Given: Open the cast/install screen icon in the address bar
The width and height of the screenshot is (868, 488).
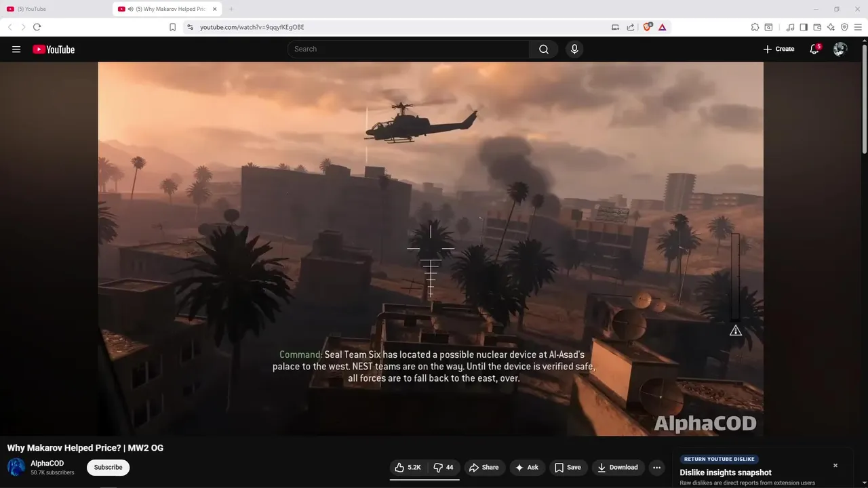Looking at the screenshot, I should 615,27.
